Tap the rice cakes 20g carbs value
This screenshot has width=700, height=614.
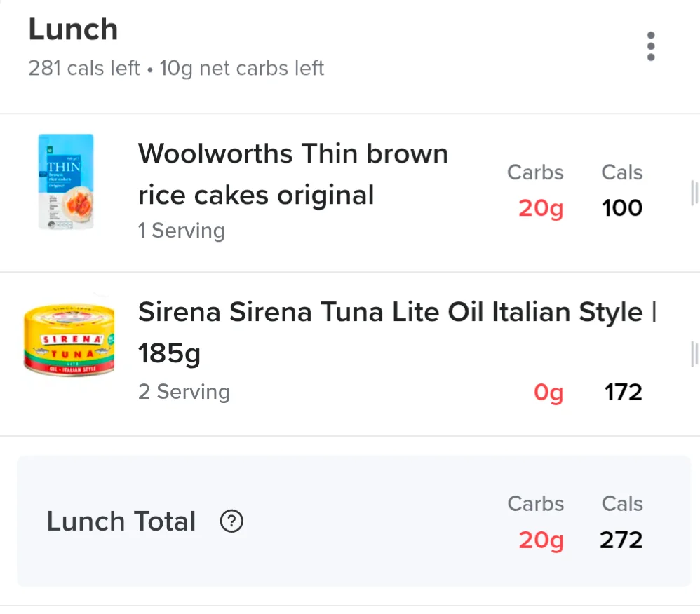[541, 208]
